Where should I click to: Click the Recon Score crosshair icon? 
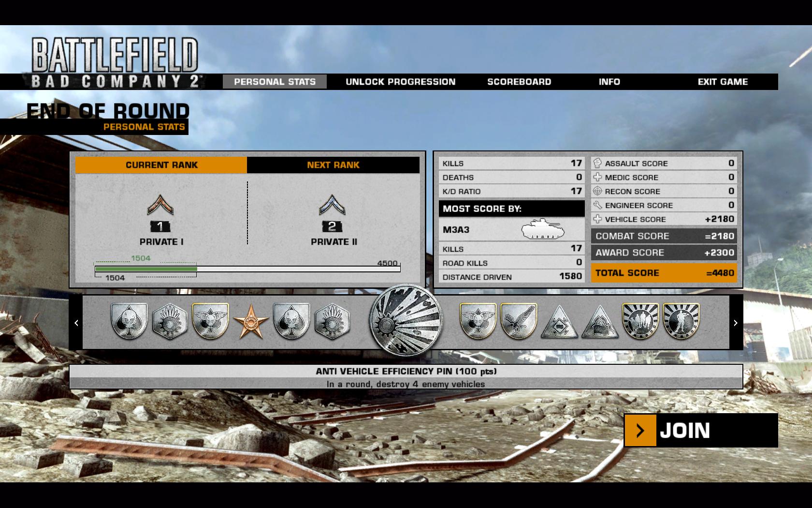click(597, 191)
